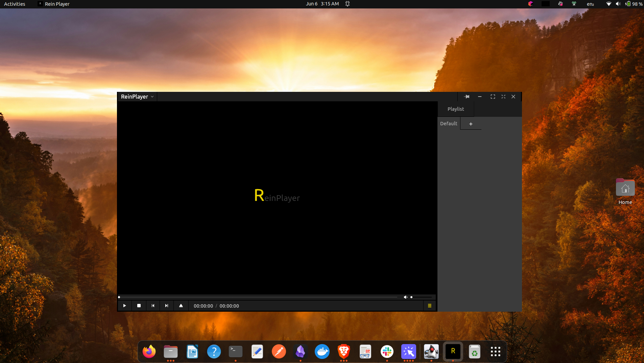Open Docker Desktop from the dock
Viewport: 644px width, 363px height.
coord(322,352)
